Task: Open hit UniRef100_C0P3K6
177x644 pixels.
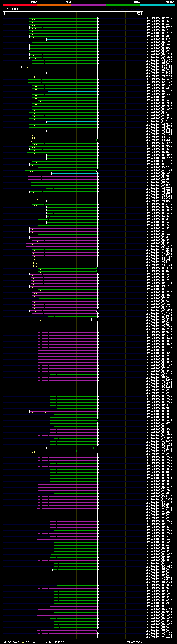Action: [159, 79]
